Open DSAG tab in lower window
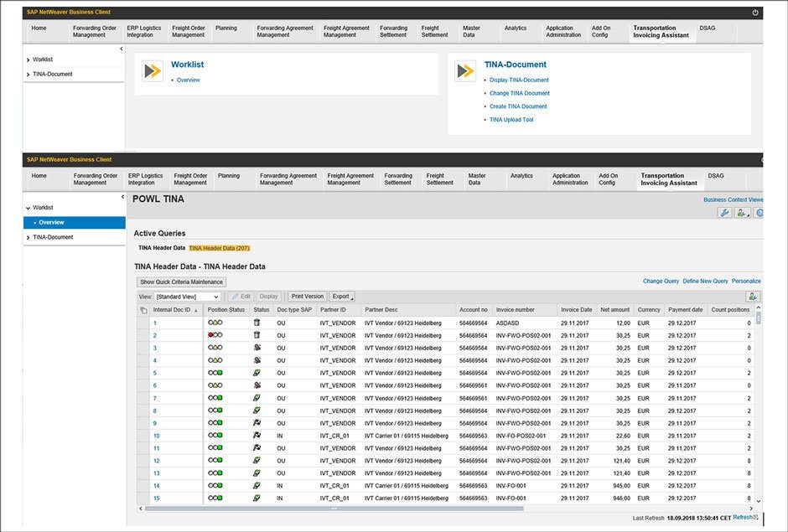The image size is (788, 532). click(x=716, y=176)
